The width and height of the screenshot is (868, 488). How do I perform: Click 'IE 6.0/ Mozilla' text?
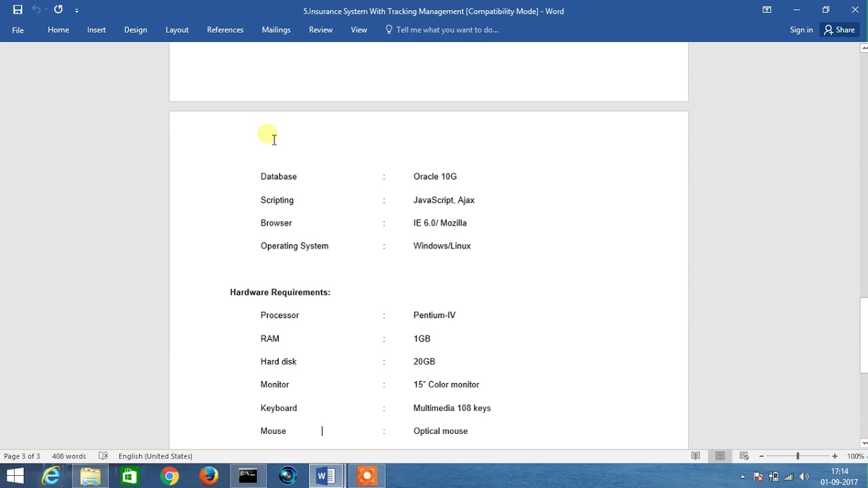click(440, 223)
